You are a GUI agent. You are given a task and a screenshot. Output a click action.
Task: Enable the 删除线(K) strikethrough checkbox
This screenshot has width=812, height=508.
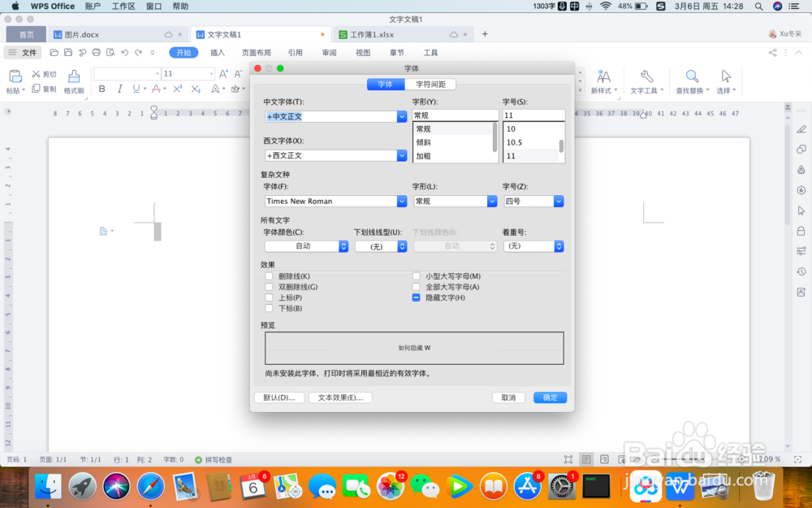(x=268, y=276)
